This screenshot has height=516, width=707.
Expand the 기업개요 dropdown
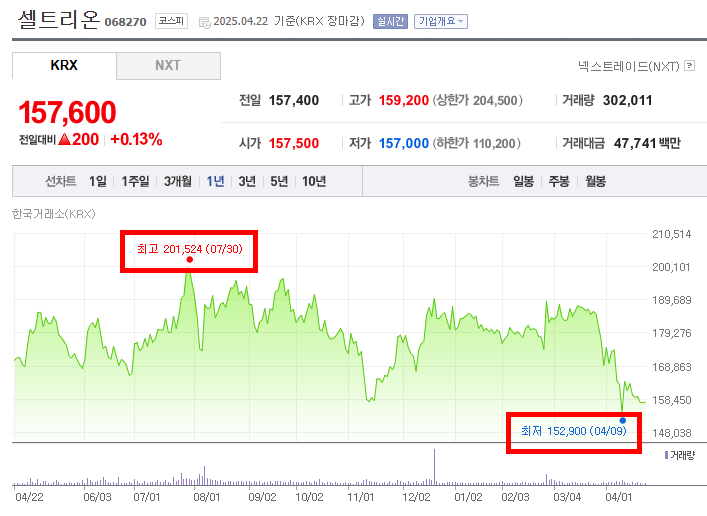(x=441, y=21)
